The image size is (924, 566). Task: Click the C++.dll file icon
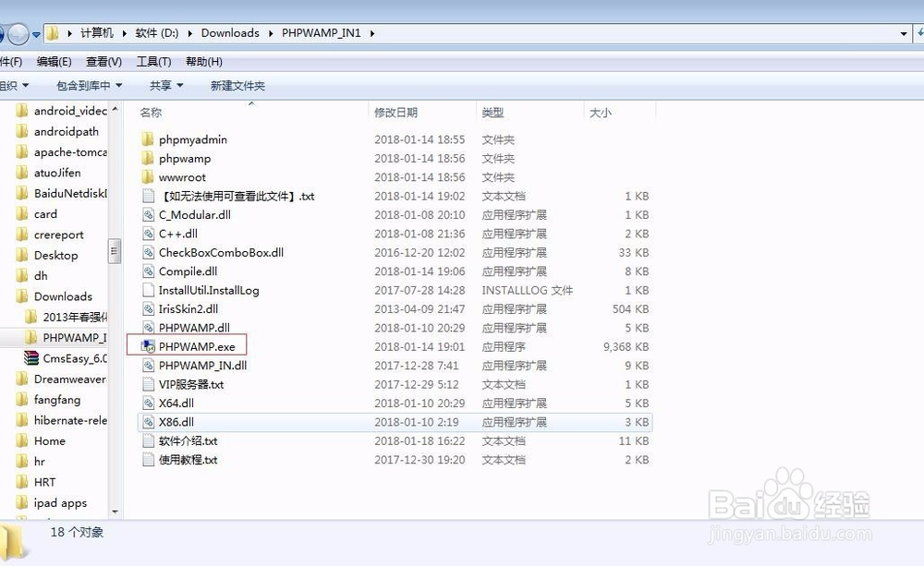pos(149,234)
